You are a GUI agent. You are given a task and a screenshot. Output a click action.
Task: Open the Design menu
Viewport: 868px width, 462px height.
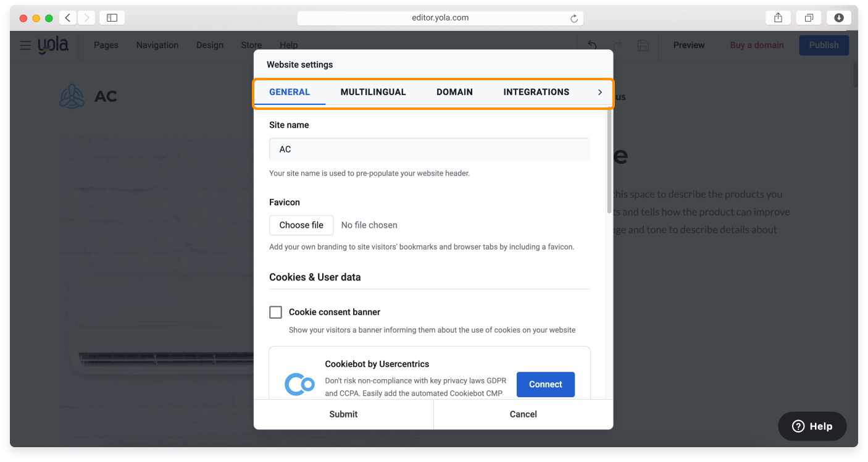coord(210,45)
